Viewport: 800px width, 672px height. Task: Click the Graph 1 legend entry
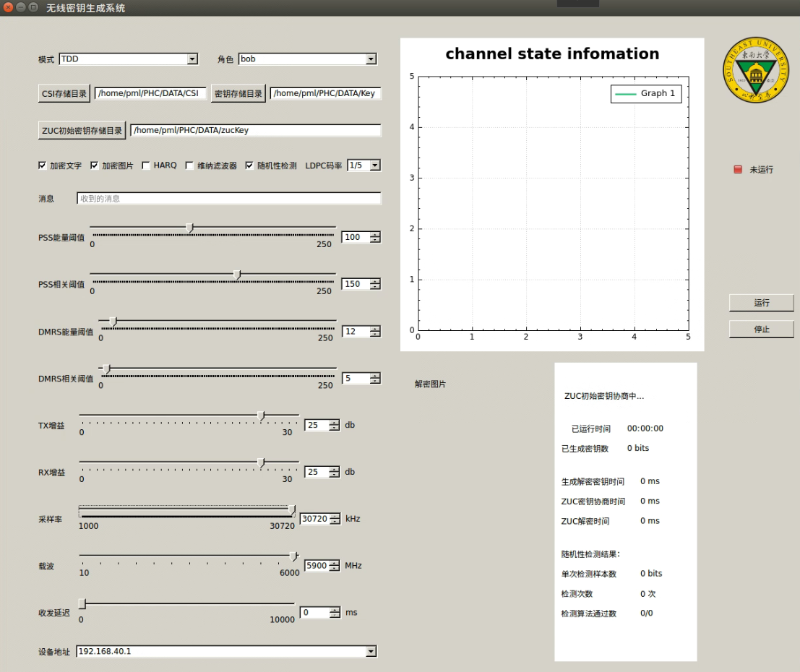[646, 93]
